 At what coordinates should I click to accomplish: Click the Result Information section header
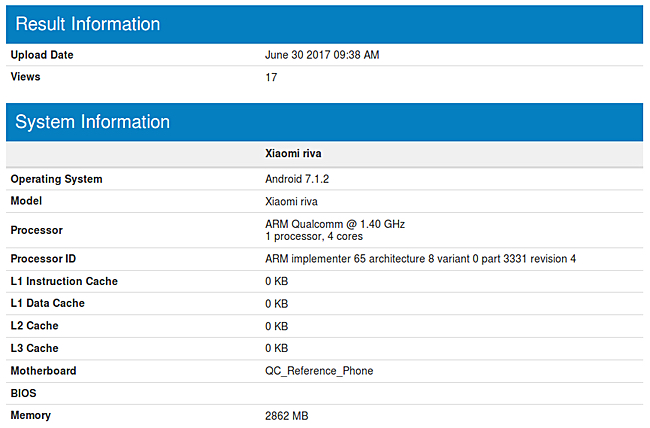click(x=88, y=24)
